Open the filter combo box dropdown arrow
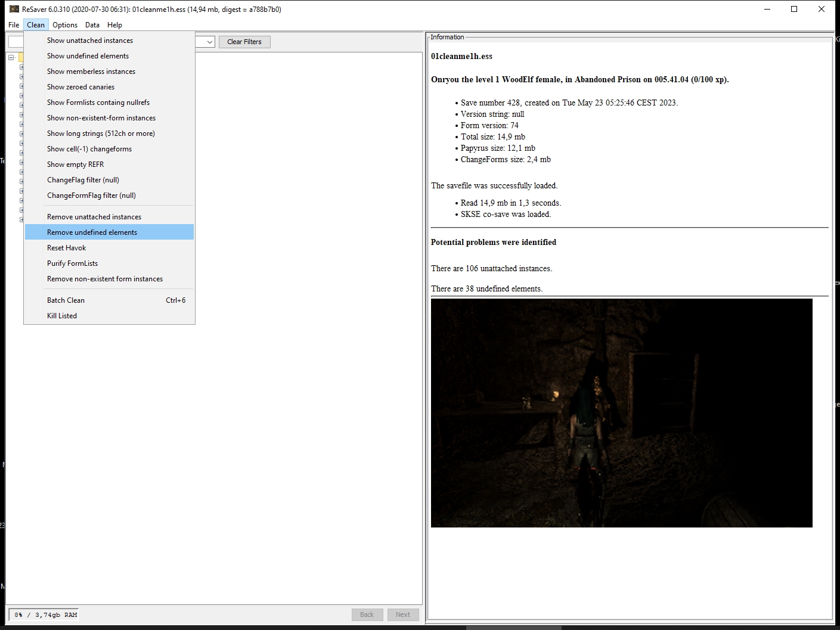840x630 pixels. (210, 42)
